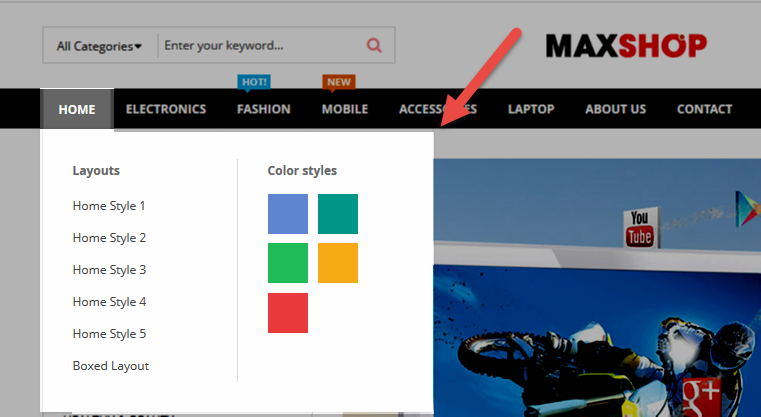The height and width of the screenshot is (417, 761).
Task: Pick Home Style 4 layout
Action: coord(109,302)
